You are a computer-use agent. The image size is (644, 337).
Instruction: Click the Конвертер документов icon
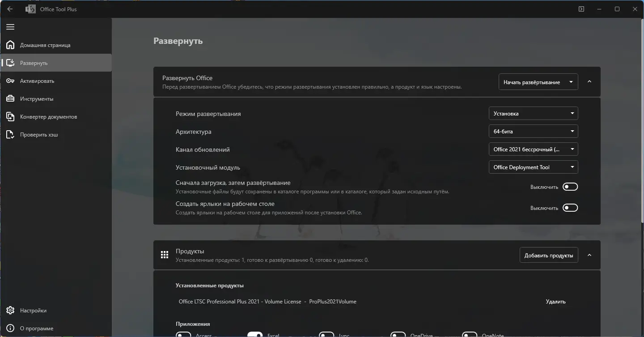[x=10, y=116]
